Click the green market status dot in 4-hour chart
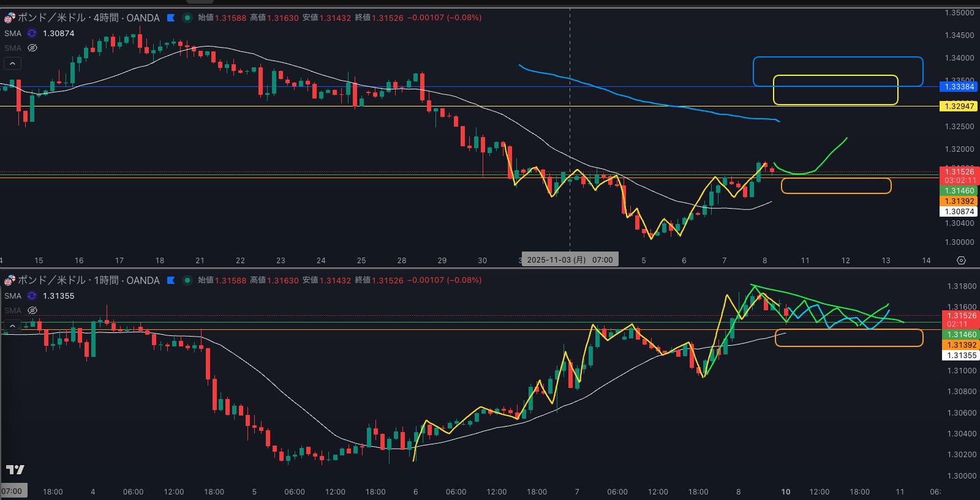This screenshot has height=500, width=980. (x=187, y=18)
